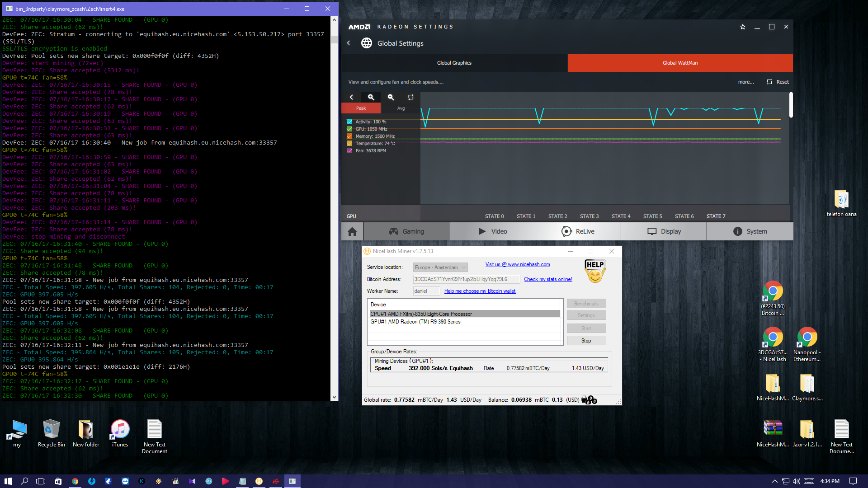Select the Avg tab above the graph legend

click(x=401, y=108)
